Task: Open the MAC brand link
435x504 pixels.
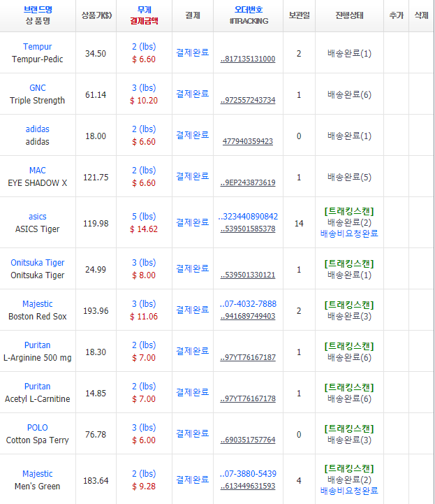Action: point(37,170)
